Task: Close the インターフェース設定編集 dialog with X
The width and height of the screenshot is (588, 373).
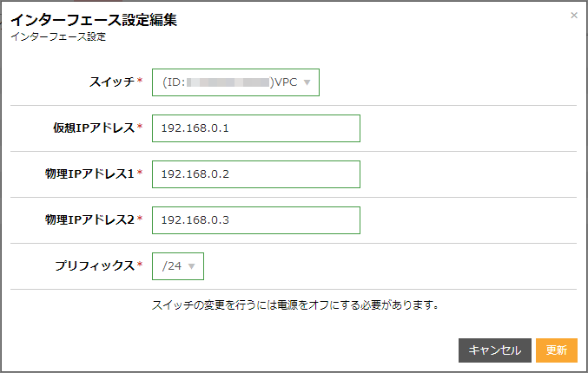Action: click(573, 16)
